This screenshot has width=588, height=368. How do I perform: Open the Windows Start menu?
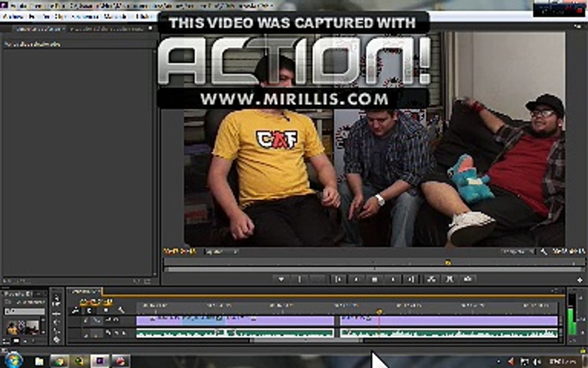(13, 361)
